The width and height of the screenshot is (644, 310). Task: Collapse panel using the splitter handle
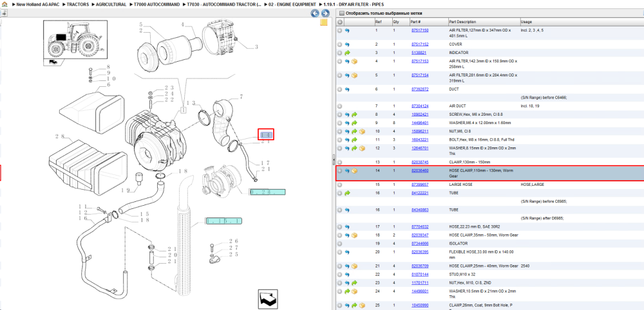click(x=334, y=159)
